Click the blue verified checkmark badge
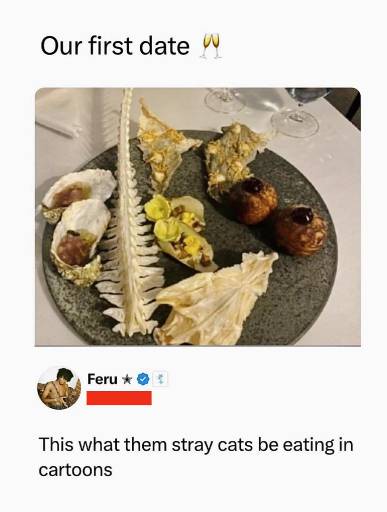 [x=143, y=379]
